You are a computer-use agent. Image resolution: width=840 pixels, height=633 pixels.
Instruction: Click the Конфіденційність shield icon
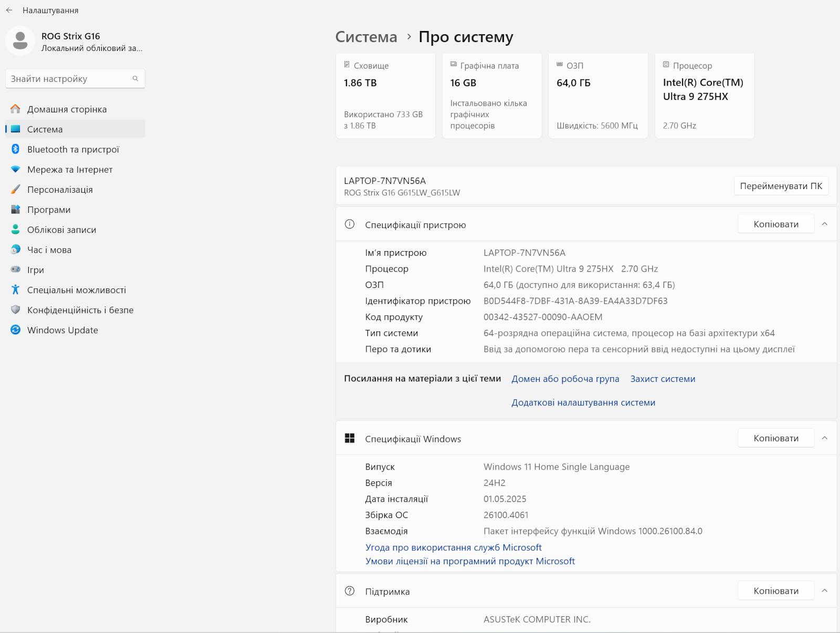[15, 310]
